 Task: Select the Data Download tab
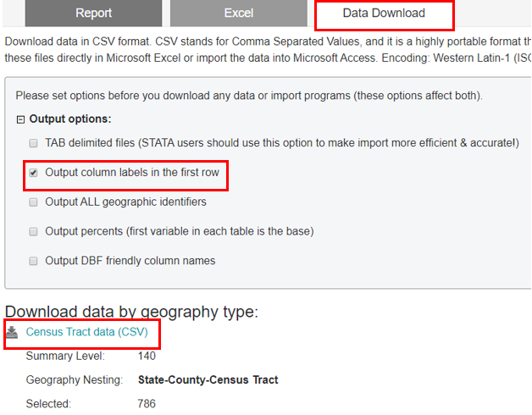pyautogui.click(x=384, y=14)
